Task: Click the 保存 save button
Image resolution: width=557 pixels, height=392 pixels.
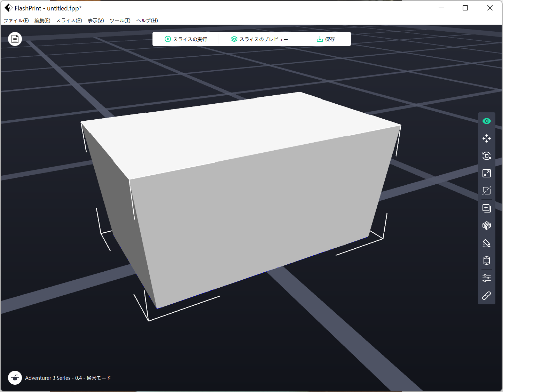Action: pos(325,39)
